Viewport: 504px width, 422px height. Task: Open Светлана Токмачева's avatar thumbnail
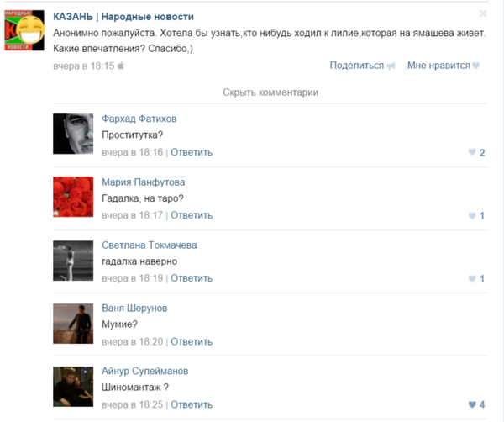pyautogui.click(x=73, y=261)
